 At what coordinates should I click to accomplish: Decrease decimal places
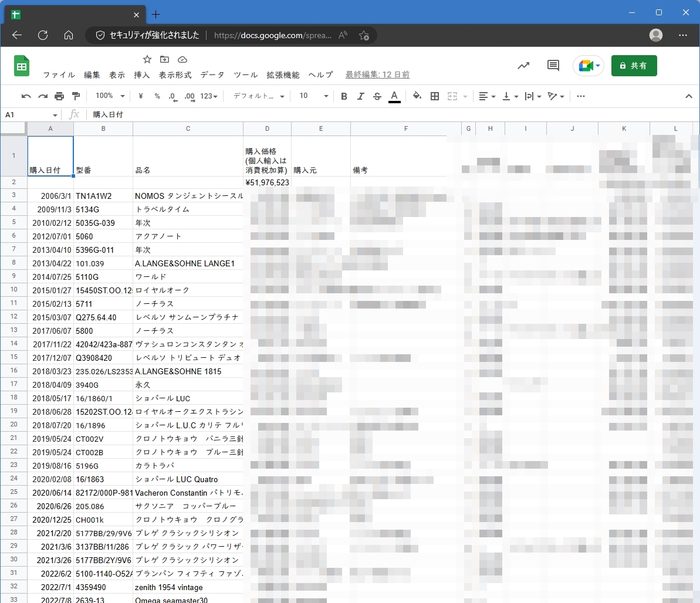[x=173, y=96]
